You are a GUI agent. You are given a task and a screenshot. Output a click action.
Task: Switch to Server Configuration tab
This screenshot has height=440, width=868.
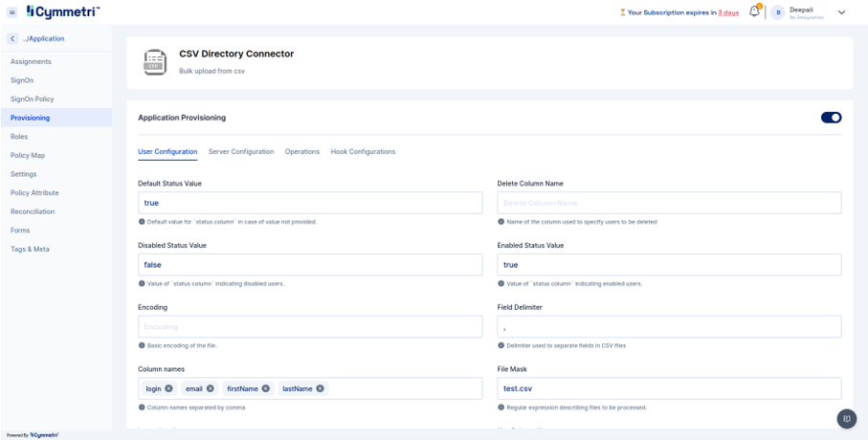coord(241,151)
